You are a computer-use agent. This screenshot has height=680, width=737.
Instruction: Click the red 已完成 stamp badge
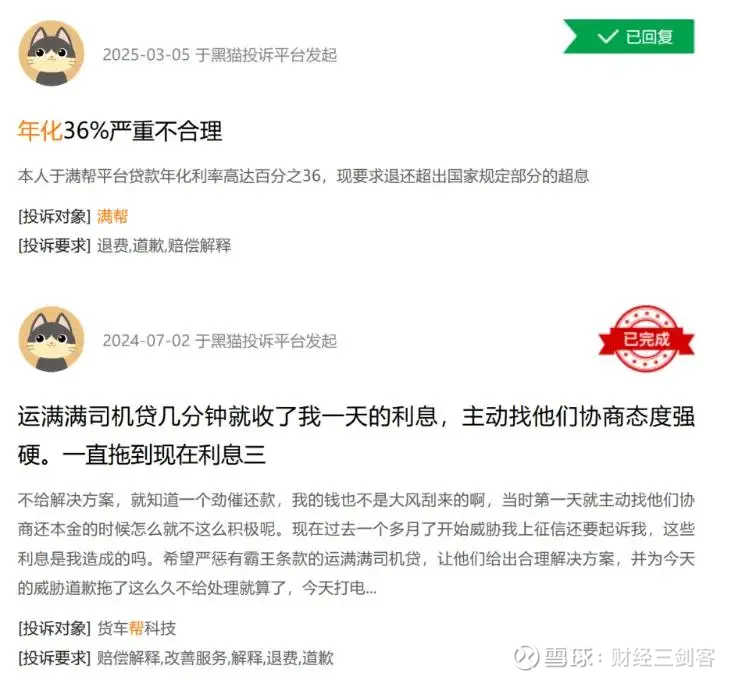[x=646, y=338]
